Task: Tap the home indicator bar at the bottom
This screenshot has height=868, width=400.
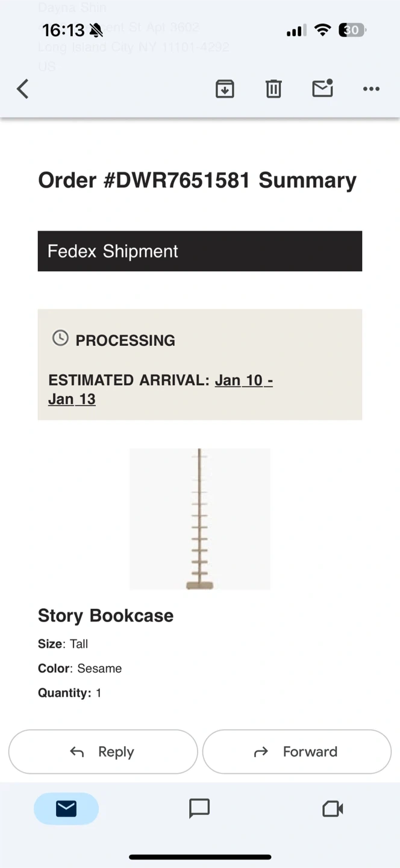Action: (x=199, y=857)
